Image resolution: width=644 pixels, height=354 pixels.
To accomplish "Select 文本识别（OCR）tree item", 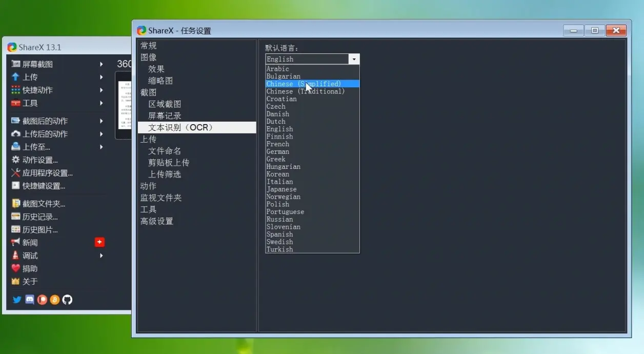I will 197,127.
